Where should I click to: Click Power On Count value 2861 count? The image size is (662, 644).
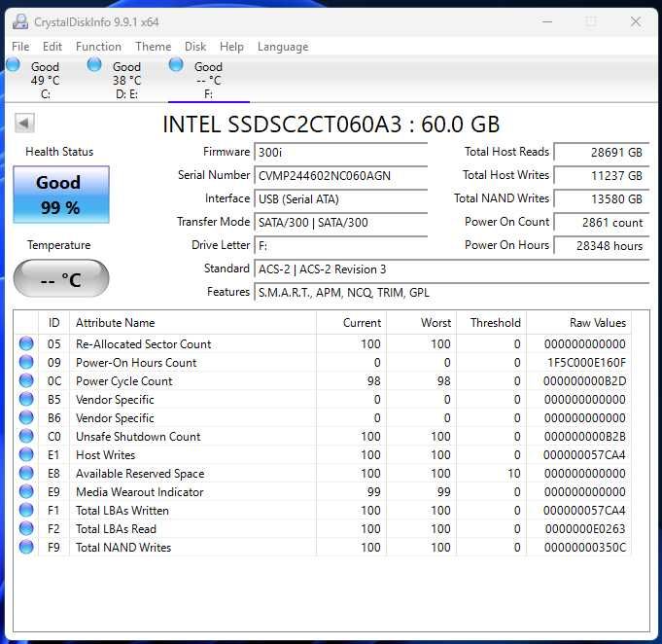(602, 222)
